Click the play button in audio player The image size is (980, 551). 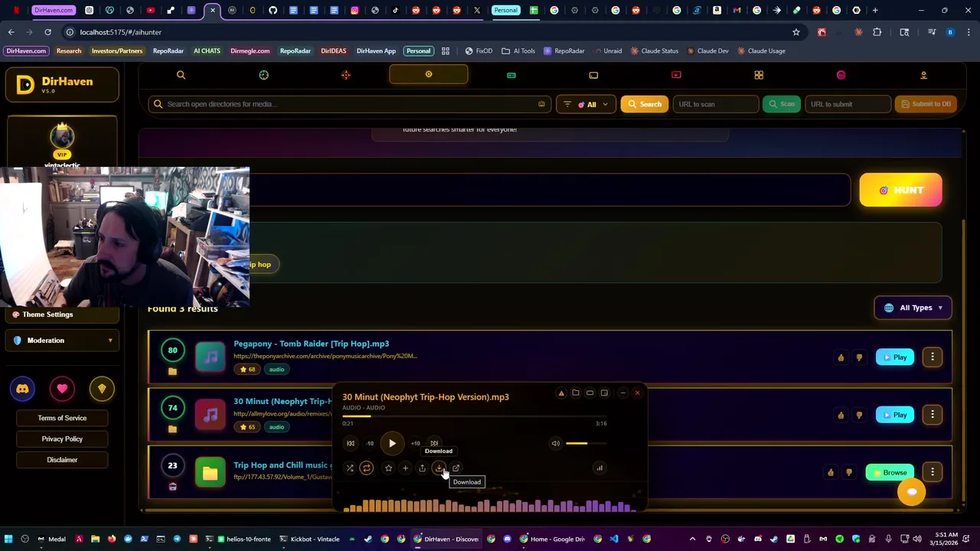[x=392, y=443]
